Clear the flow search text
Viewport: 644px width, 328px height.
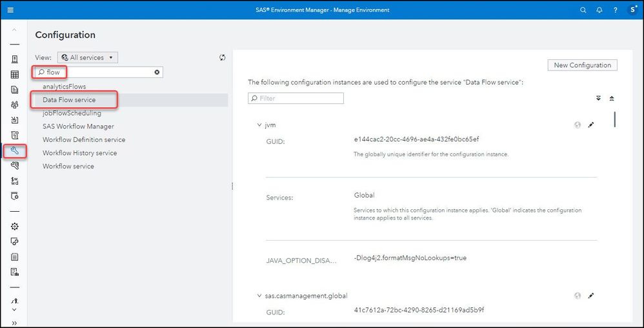pos(157,72)
